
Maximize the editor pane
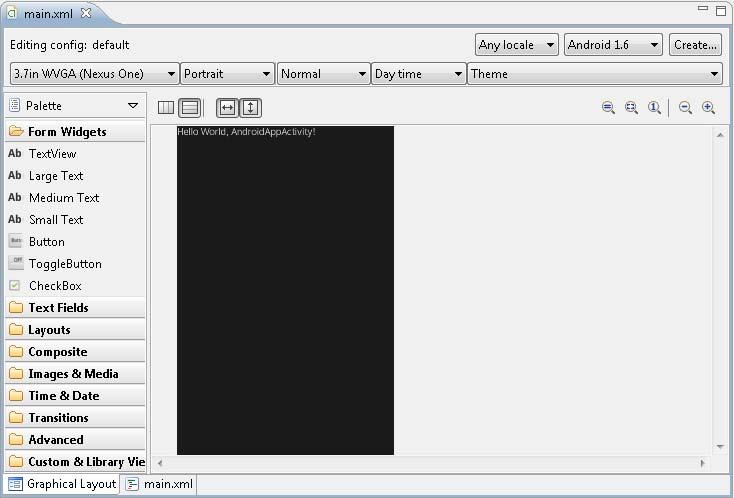click(721, 10)
